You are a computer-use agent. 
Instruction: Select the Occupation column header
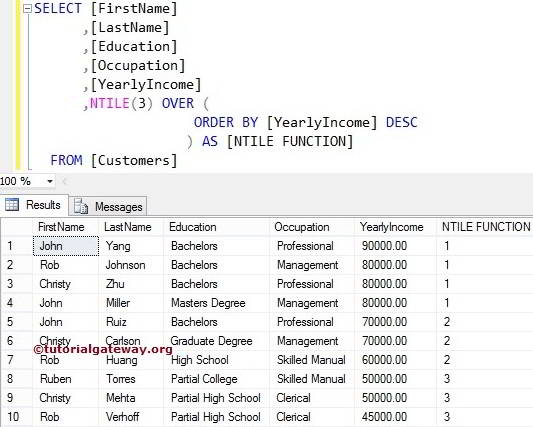tap(312, 227)
